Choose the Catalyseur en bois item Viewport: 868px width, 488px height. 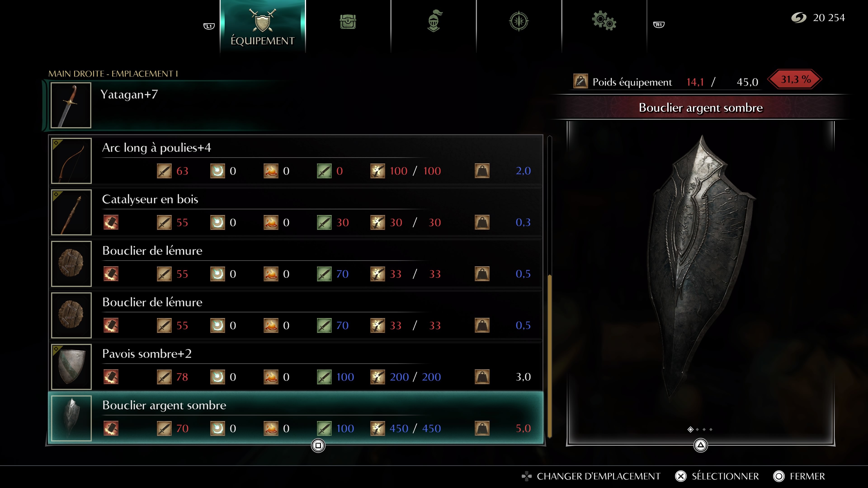296,212
